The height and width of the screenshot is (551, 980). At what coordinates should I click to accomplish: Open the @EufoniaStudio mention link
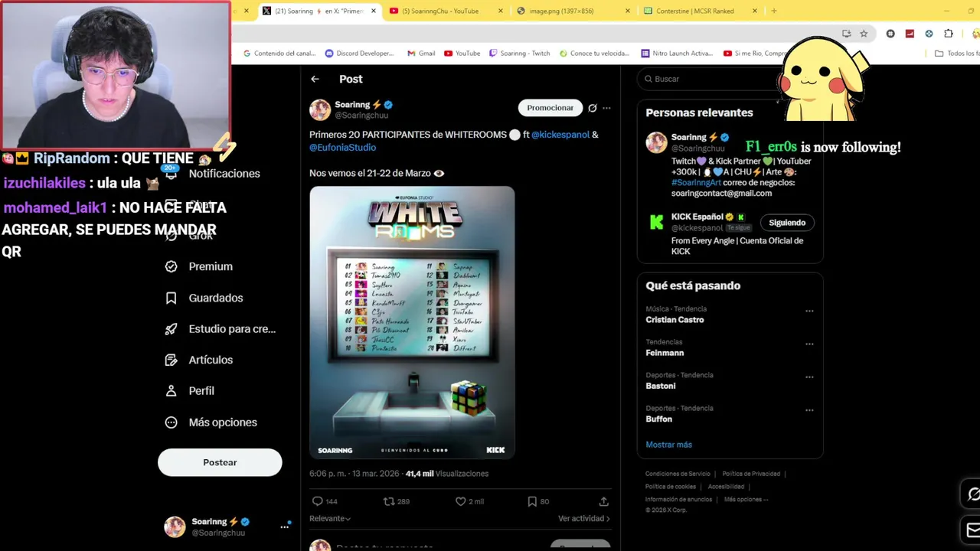point(342,148)
